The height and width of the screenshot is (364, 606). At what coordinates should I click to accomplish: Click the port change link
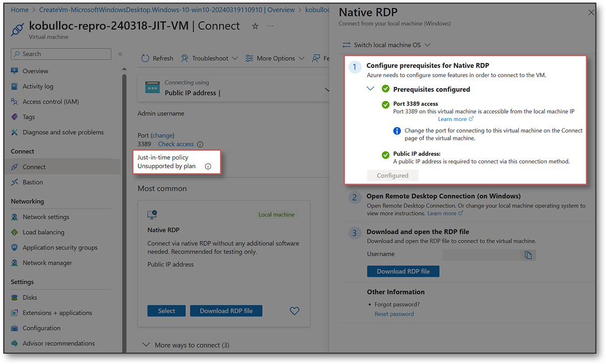click(163, 136)
